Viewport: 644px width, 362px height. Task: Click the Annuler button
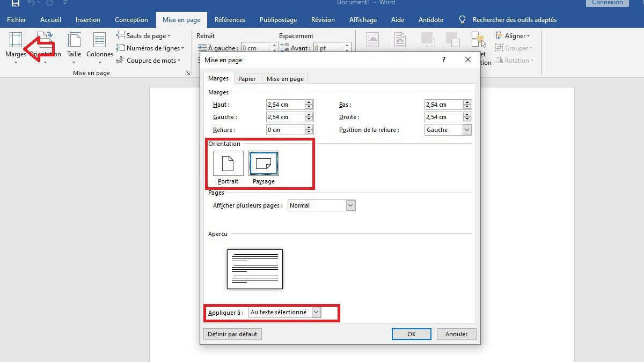(x=456, y=334)
